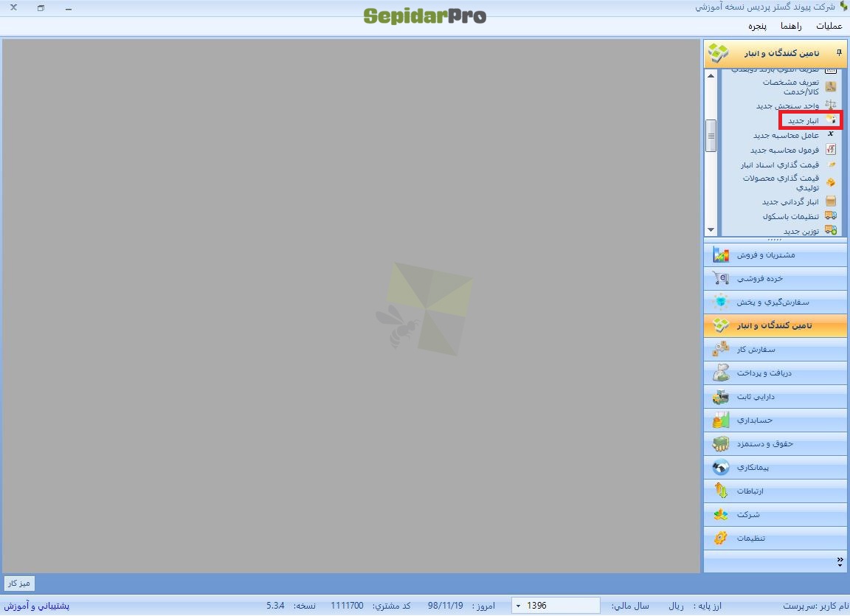Open تعریف مشخصات کالا/خدمت icon
Image resolution: width=850 pixels, height=616 pixels.
(831, 87)
